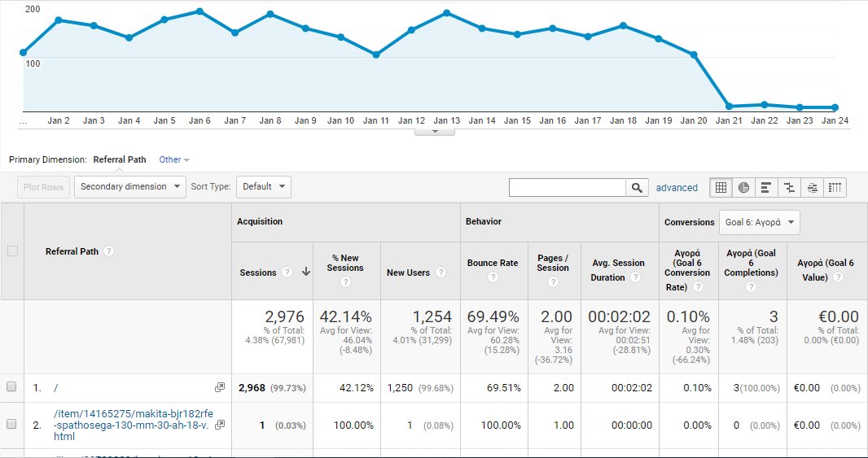Image resolution: width=868 pixels, height=458 pixels.
Task: Switch to the Percentage pie chart view
Action: (x=743, y=188)
